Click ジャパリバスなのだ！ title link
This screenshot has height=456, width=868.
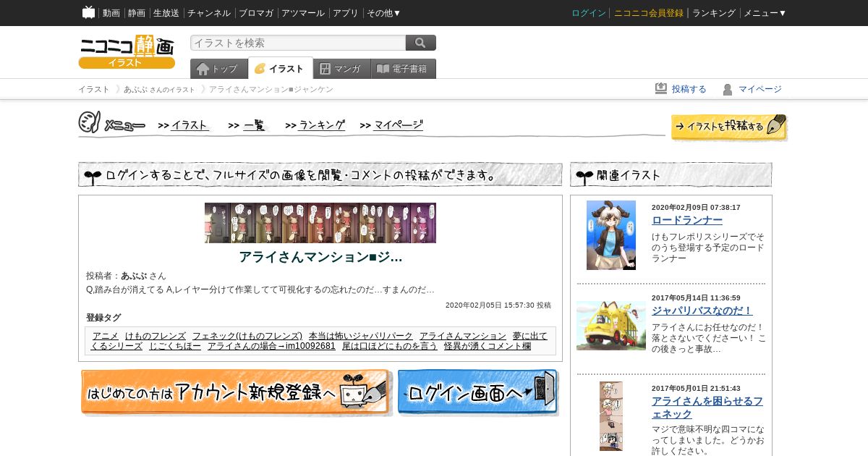click(x=702, y=311)
